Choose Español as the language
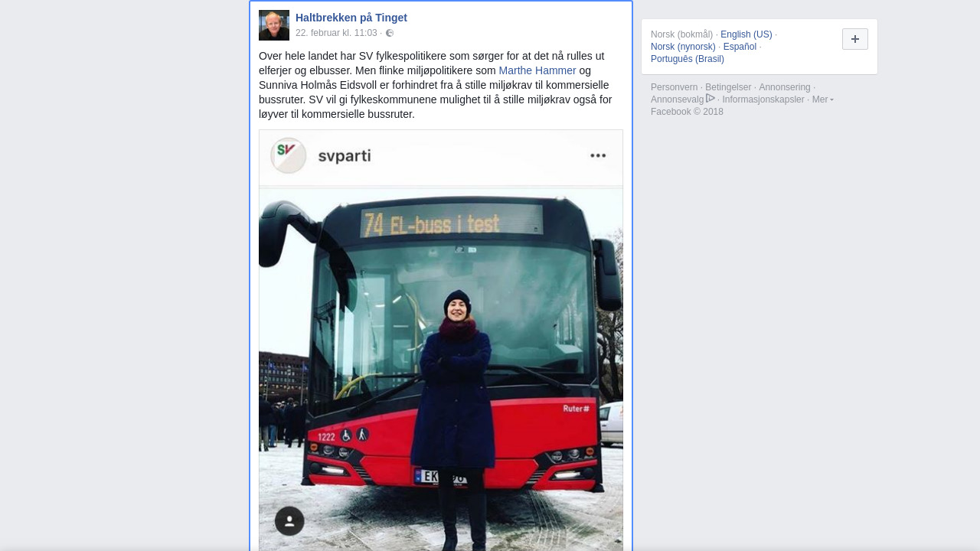This screenshot has height=551, width=980. coord(740,47)
